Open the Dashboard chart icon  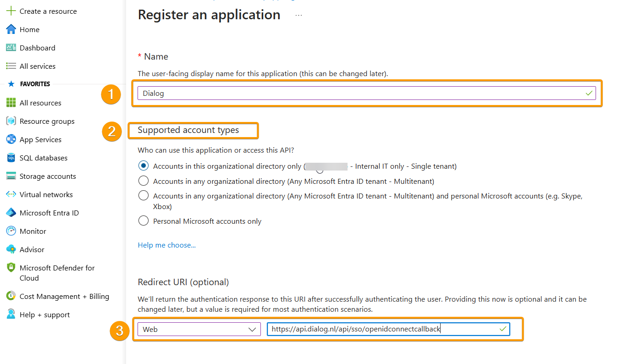pos(11,48)
